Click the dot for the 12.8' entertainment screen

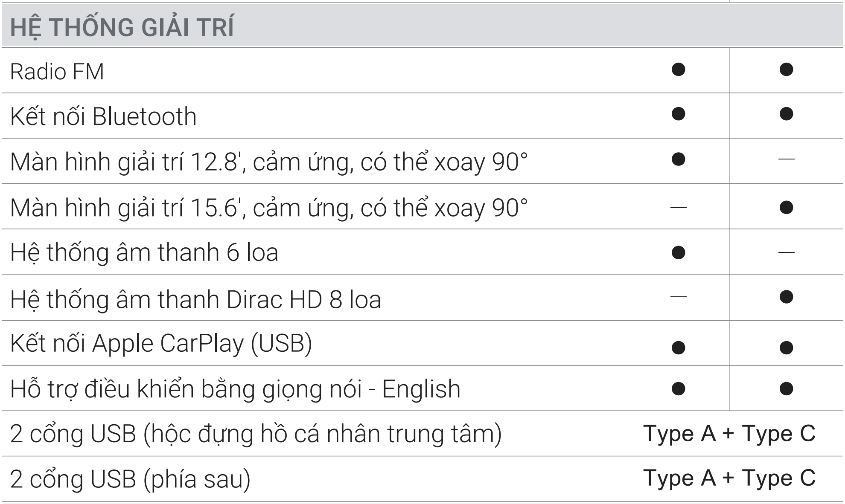[678, 159]
